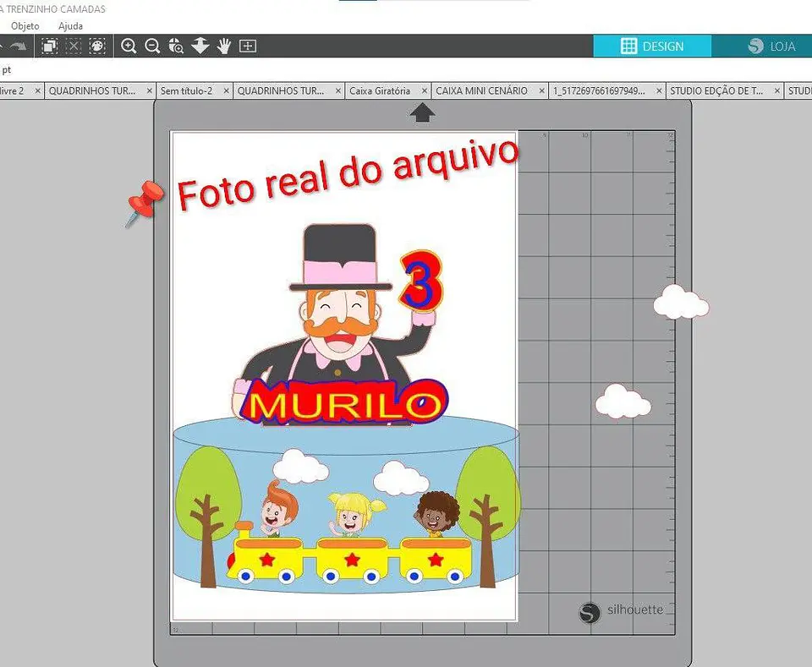Viewport: 812px width, 667px height.
Task: Zoom in with the magnifier plus icon
Action: coord(129,46)
